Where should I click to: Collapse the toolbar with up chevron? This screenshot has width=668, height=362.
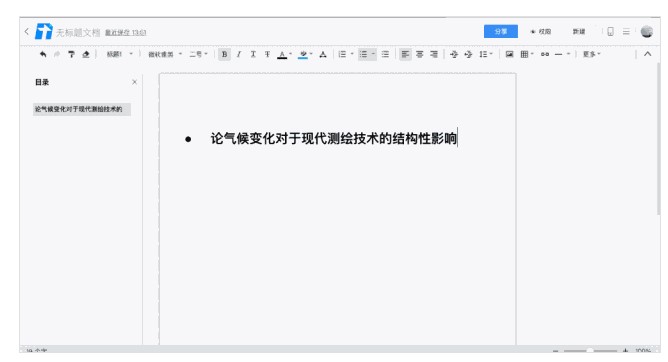(648, 54)
